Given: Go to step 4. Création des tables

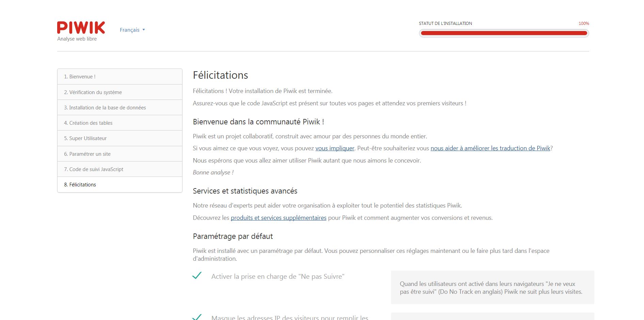Looking at the screenshot, I should (88, 123).
